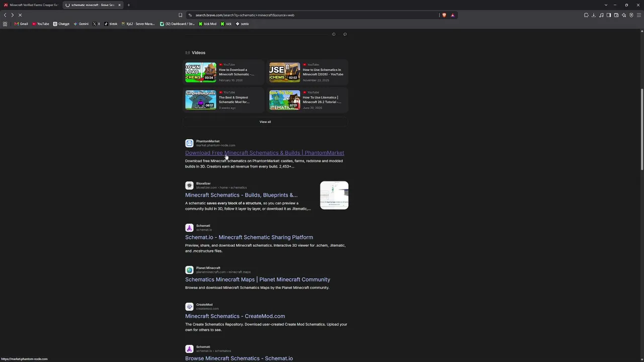
Task: Open the Extensions puzzle icon
Action: [586, 15]
